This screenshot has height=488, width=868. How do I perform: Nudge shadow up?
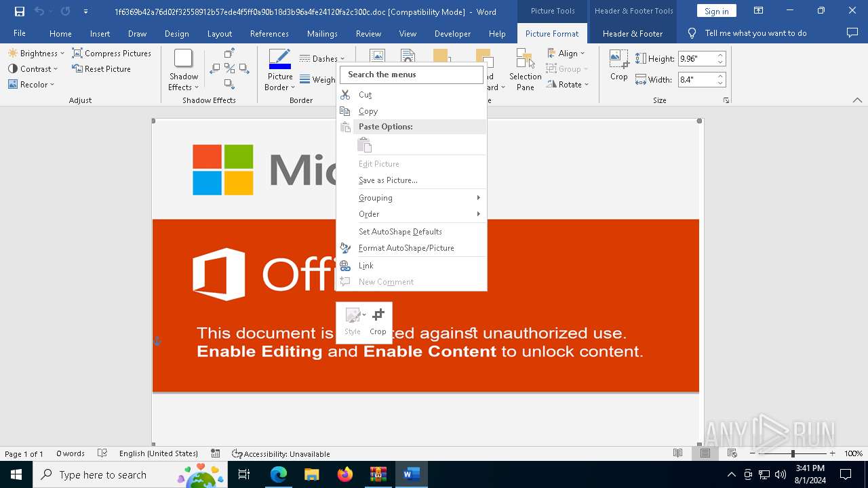pyautogui.click(x=229, y=53)
